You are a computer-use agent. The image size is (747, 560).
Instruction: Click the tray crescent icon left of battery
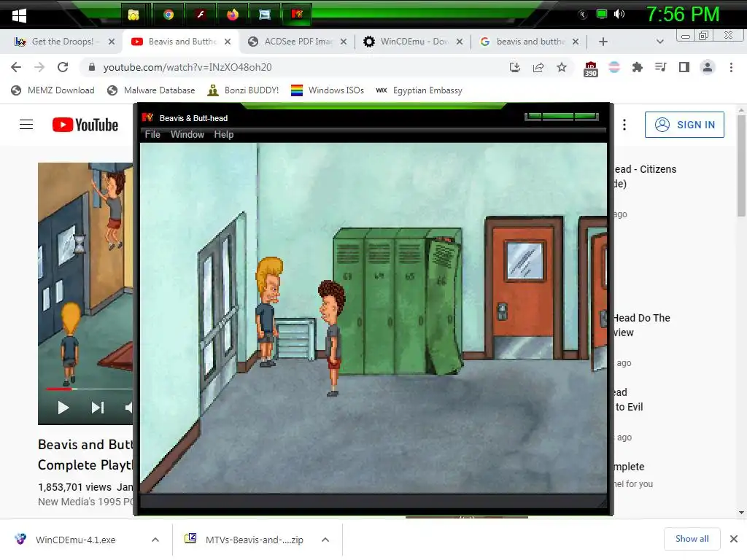click(x=583, y=15)
